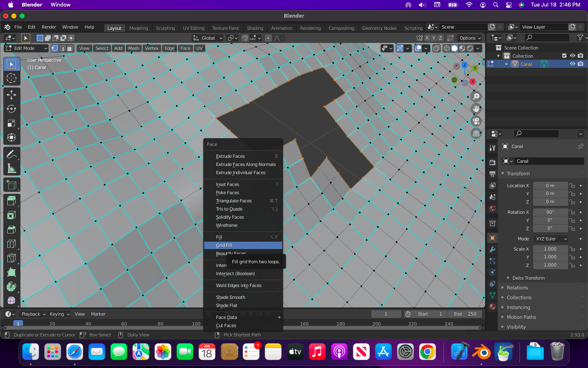Open the Edit Mode dropdown

click(27, 48)
